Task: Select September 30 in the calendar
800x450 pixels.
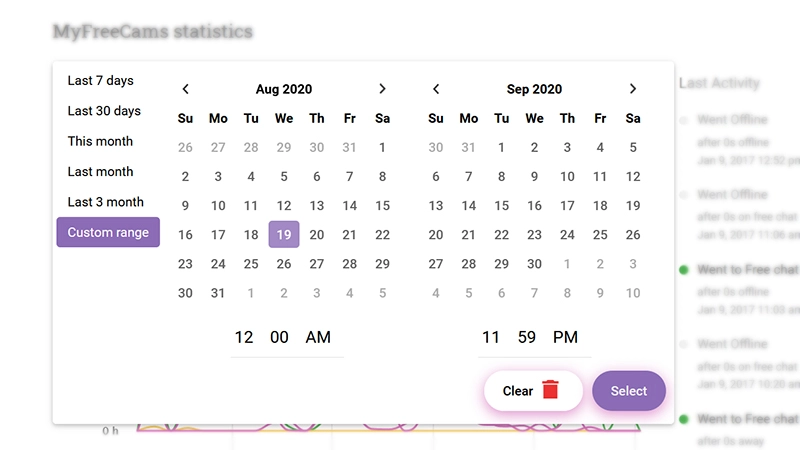Action: click(x=534, y=264)
